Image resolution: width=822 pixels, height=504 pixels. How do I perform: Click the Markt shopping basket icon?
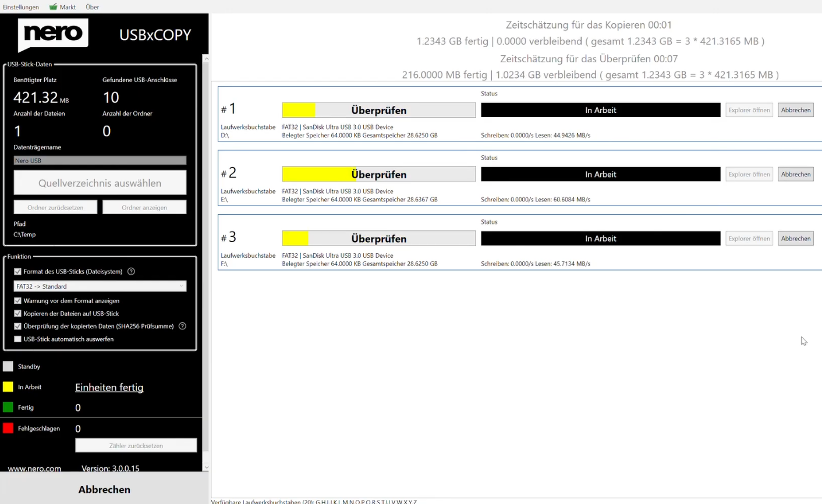tap(53, 7)
